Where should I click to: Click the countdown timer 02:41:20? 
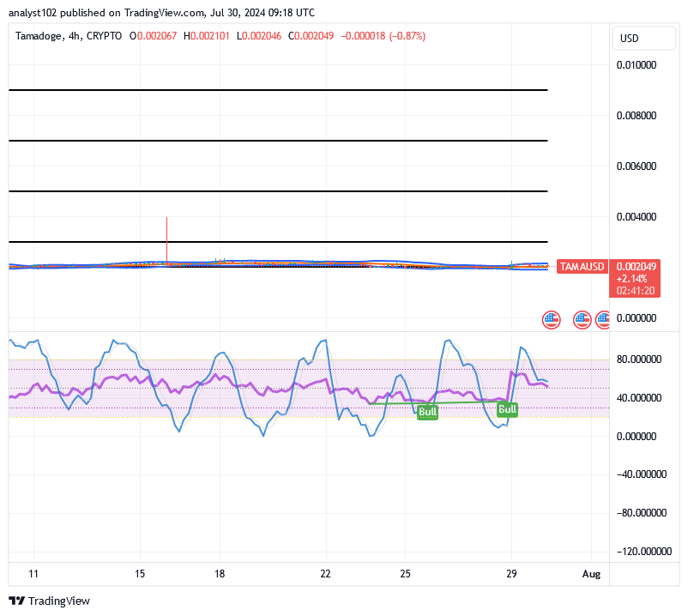(x=636, y=291)
